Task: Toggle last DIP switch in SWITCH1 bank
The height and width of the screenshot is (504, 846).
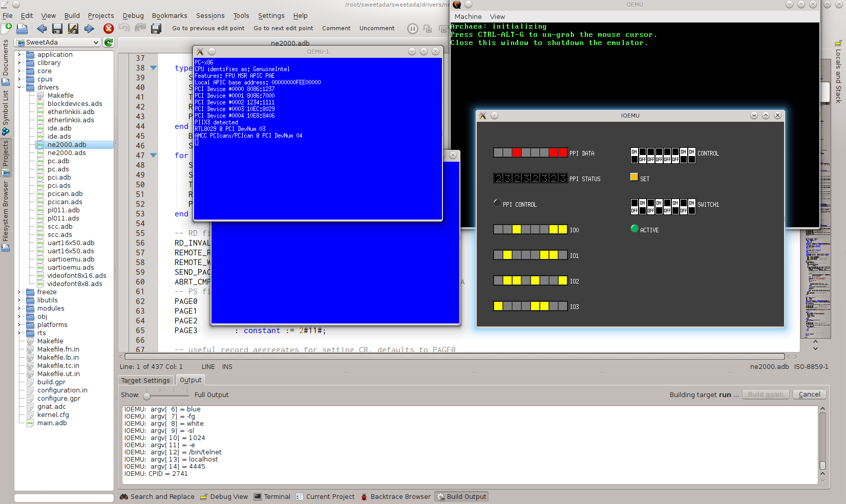Action: pos(692,207)
